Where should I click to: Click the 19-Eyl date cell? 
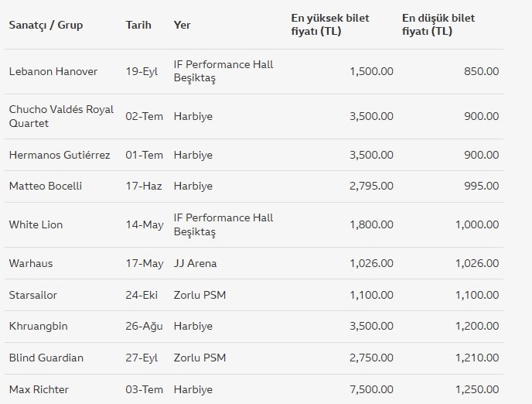point(142,71)
